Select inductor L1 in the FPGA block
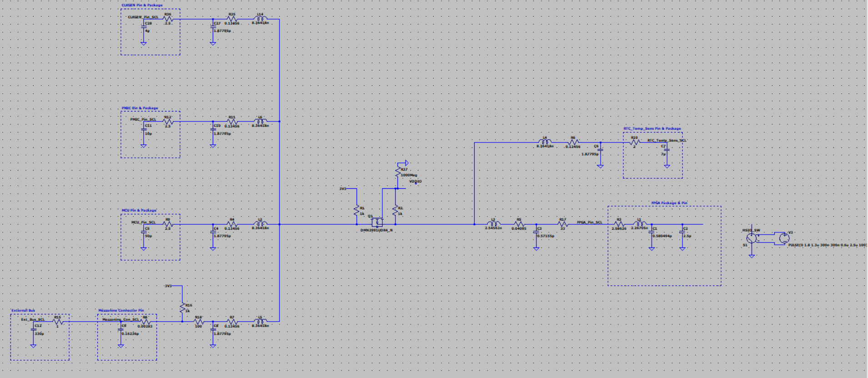 point(640,224)
